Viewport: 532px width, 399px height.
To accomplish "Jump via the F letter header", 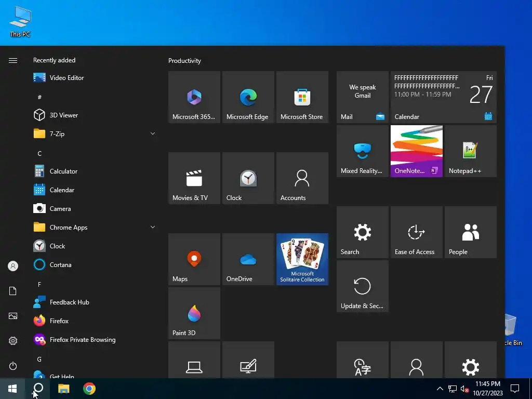I will click(x=39, y=284).
